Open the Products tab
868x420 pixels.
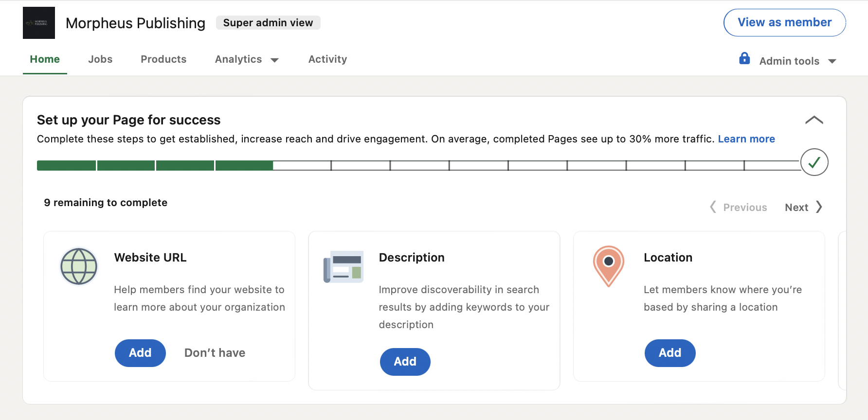(x=163, y=59)
